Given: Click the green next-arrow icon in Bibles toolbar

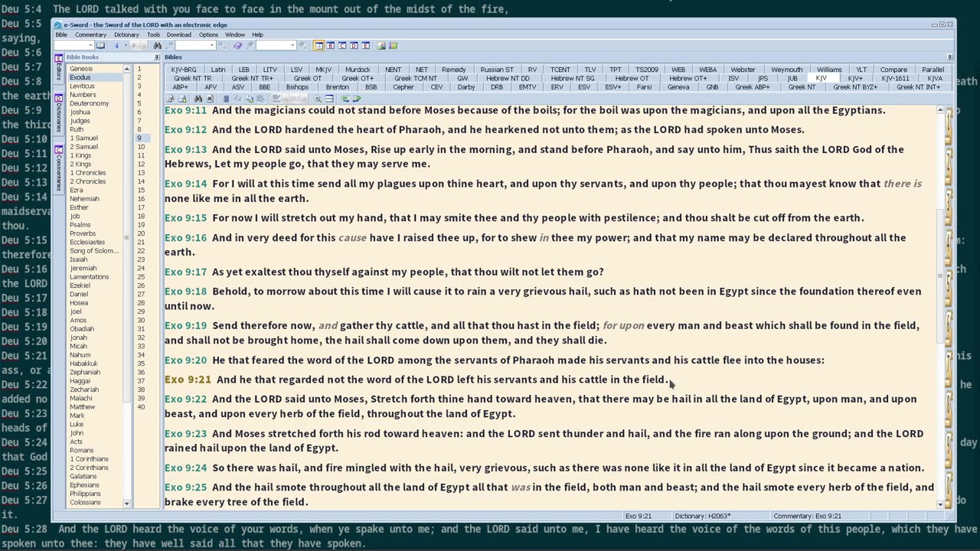Looking at the screenshot, I should (x=357, y=99).
